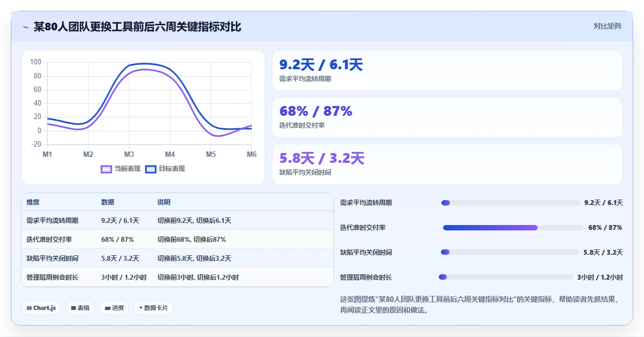Select table cell 管理层周例会时长
This screenshot has width=644, height=337.
click(52, 277)
